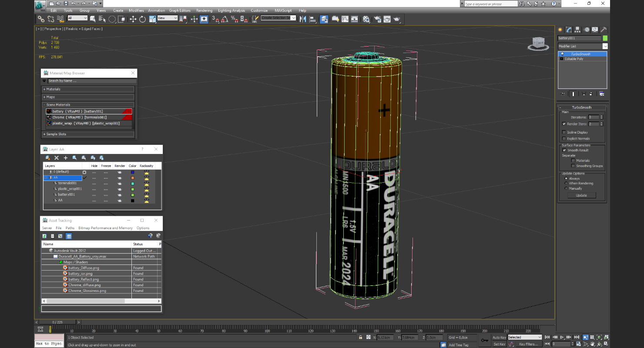This screenshot has width=644, height=348.
Task: Open the reference coordinate View dropdown
Action: coord(168,18)
